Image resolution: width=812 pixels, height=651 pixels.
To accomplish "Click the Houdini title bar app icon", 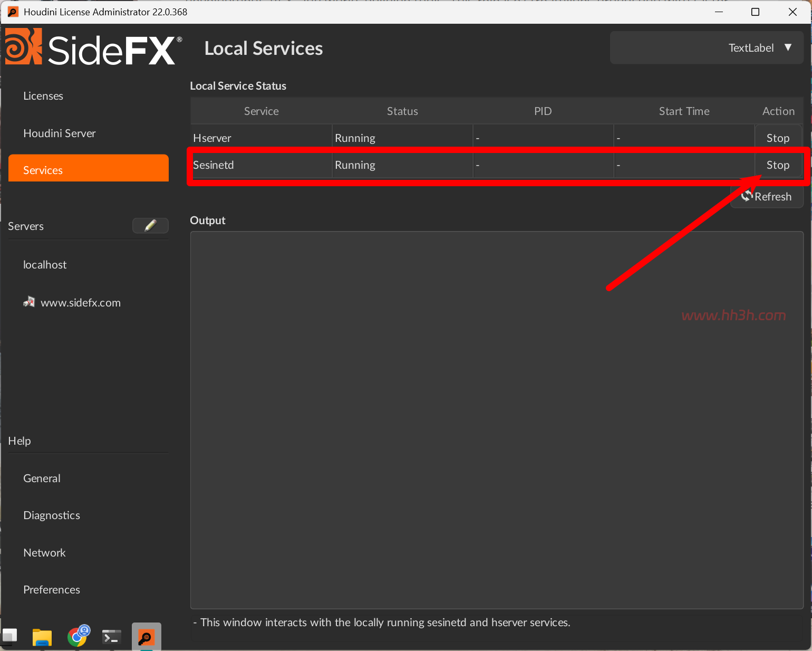I will point(13,12).
